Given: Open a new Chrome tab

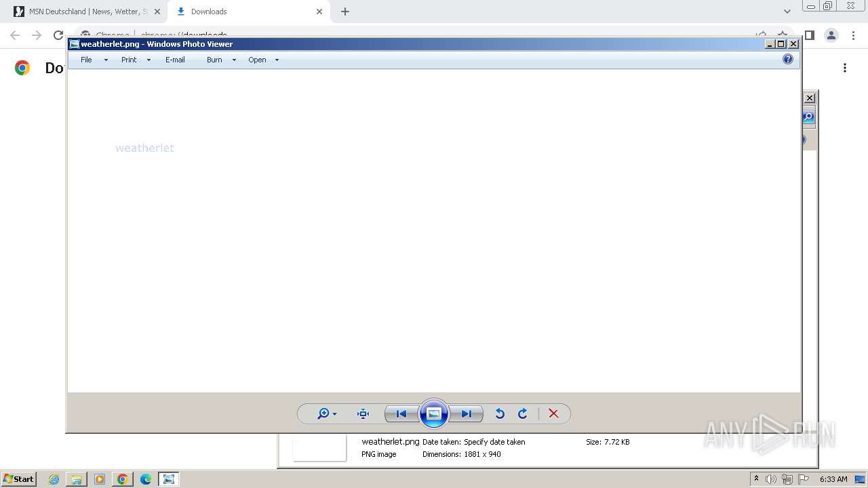Looking at the screenshot, I should click(345, 12).
